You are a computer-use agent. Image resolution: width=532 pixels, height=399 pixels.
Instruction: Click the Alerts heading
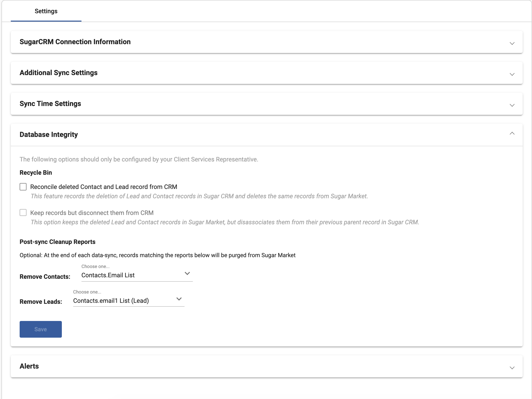click(x=29, y=366)
